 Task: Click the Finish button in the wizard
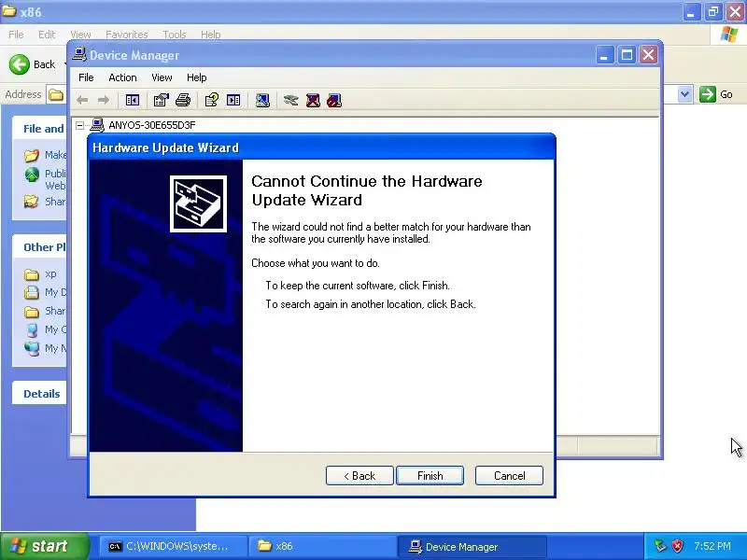coord(430,476)
